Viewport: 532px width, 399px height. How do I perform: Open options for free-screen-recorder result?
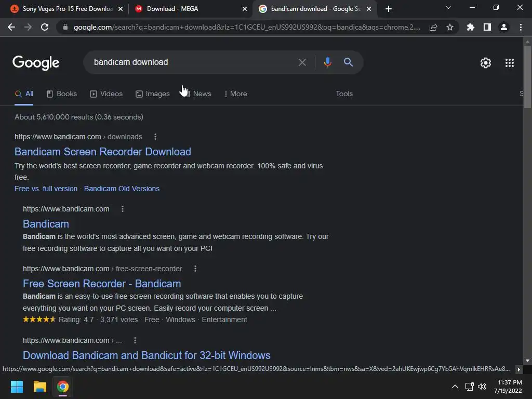[195, 269]
